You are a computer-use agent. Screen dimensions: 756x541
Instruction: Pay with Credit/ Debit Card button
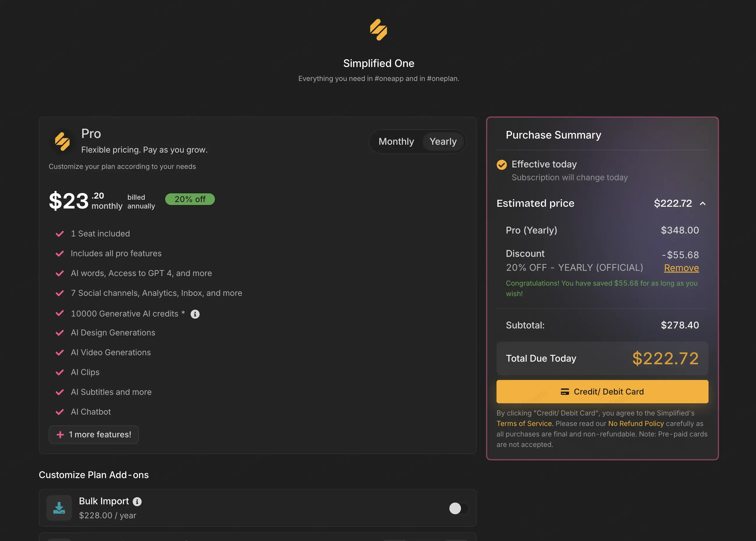602,392
